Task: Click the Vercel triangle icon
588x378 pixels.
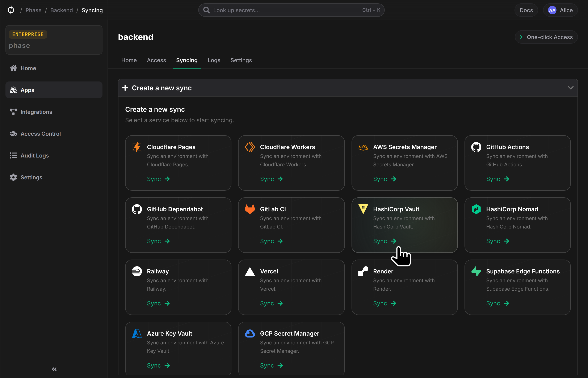Action: [x=250, y=271]
